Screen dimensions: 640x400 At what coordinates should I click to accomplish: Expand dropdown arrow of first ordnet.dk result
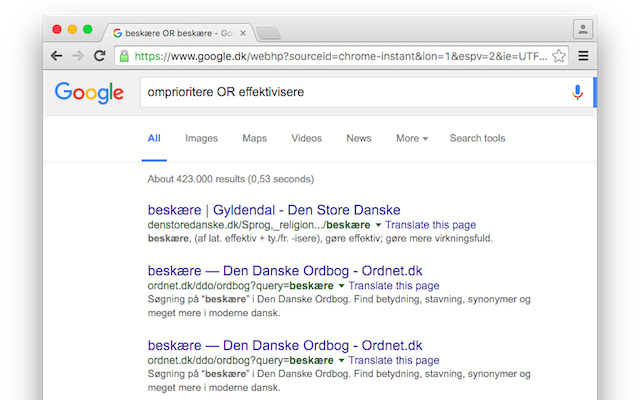click(341, 286)
